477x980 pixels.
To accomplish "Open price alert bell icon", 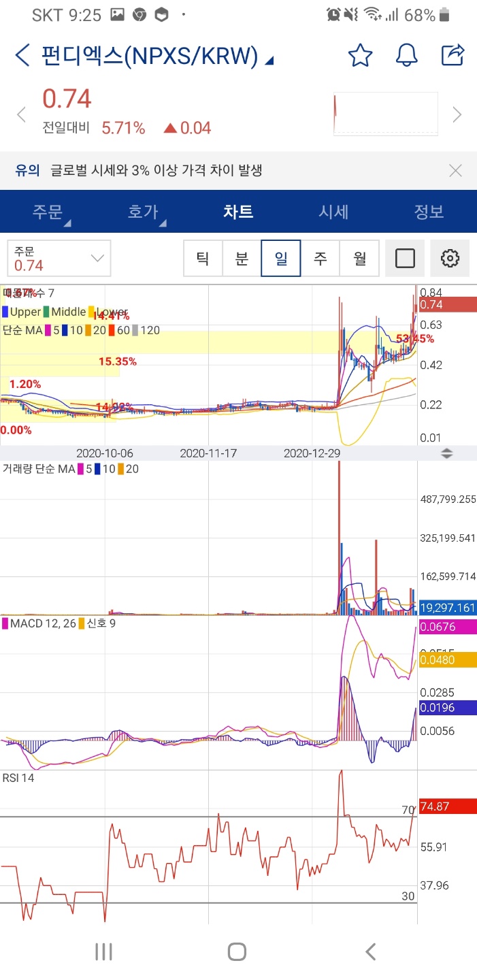I will (406, 56).
